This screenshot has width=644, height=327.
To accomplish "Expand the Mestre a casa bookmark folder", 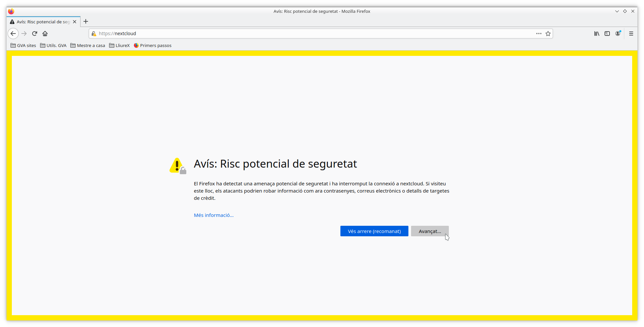I will tap(88, 45).
